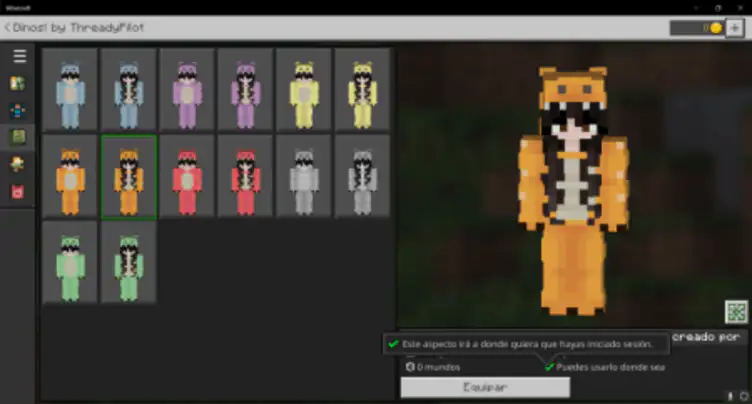Click the 'creado por' label
This screenshot has width=752, height=404.
coord(705,337)
